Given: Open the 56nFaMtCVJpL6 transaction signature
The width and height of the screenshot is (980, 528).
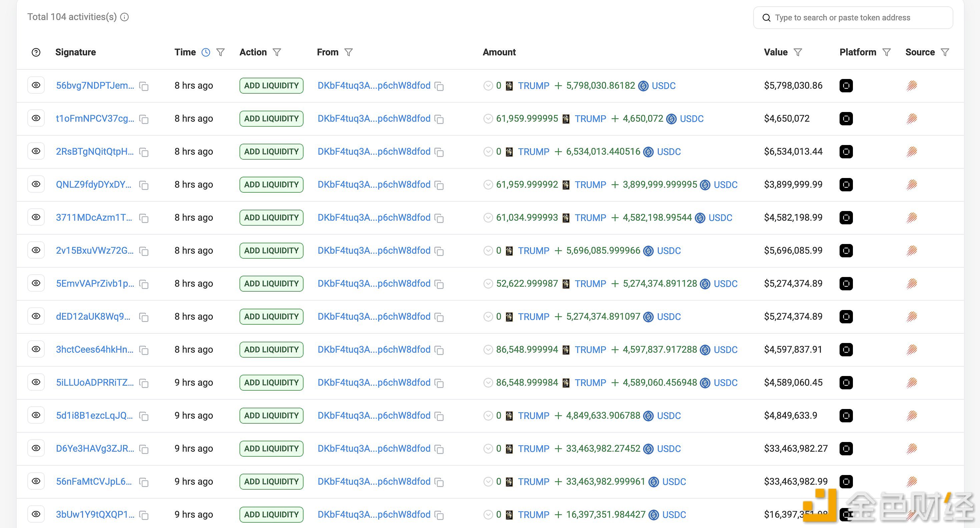Looking at the screenshot, I should (94, 481).
